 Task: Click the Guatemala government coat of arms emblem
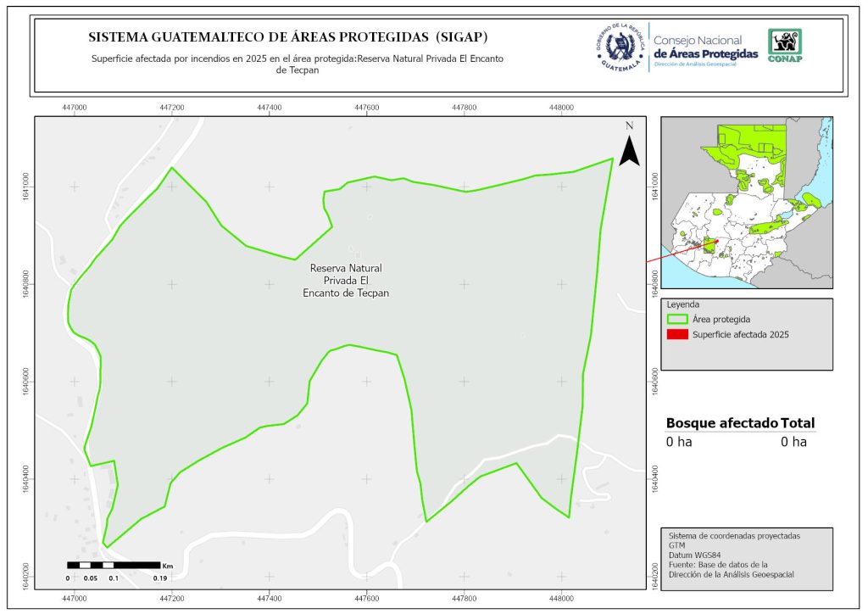pos(620,47)
